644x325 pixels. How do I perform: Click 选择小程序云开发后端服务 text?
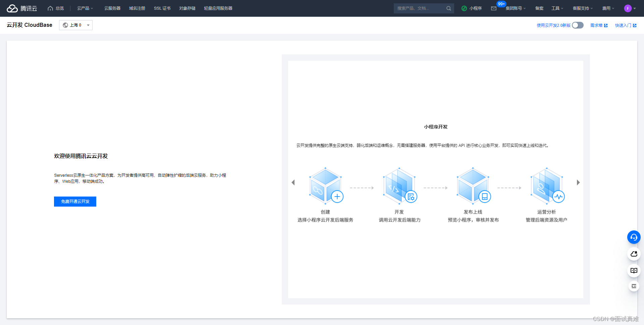point(325,220)
